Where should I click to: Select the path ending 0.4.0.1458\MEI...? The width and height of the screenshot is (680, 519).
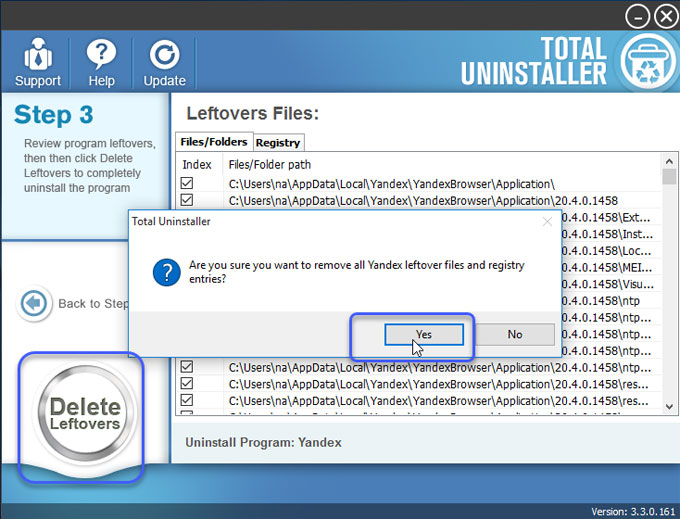[607, 268]
